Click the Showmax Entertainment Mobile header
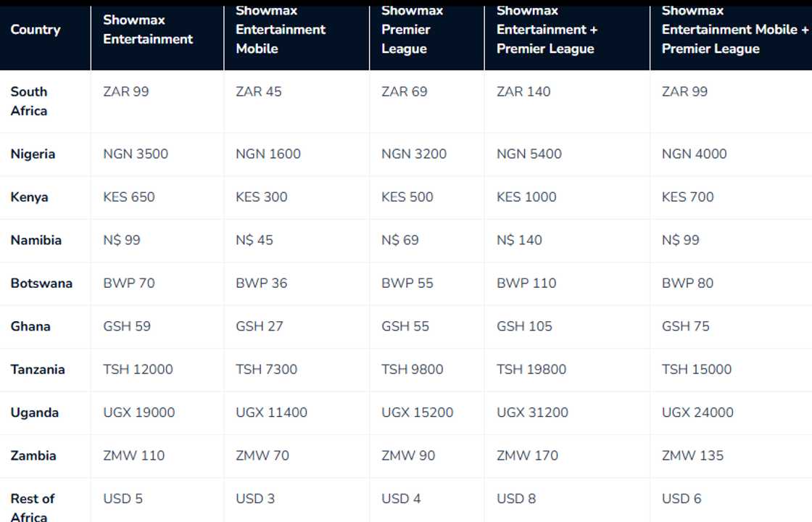 [x=281, y=30]
